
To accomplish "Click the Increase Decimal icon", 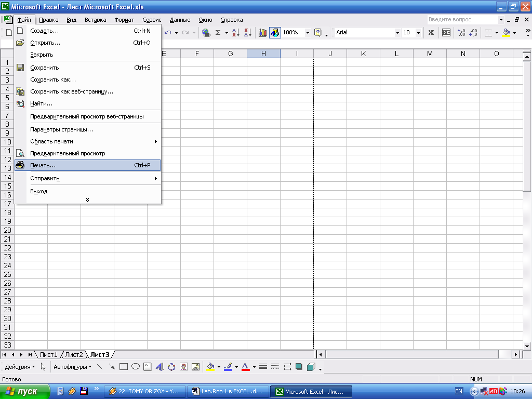I will pyautogui.click(x=461, y=33).
